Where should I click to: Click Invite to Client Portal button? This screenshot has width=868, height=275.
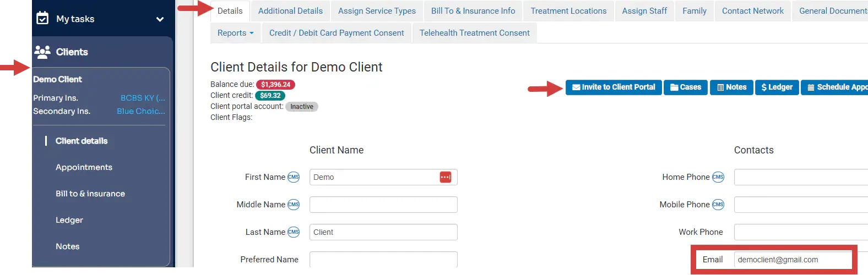click(x=614, y=87)
